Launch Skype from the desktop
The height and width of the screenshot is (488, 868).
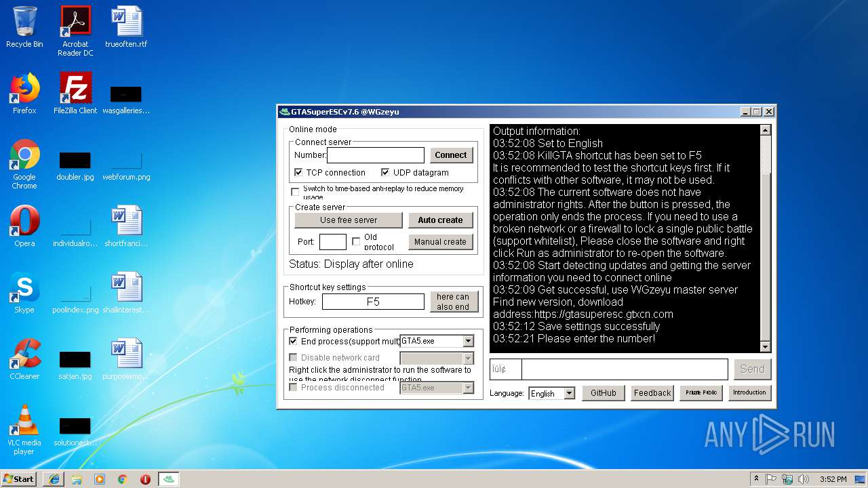24,293
